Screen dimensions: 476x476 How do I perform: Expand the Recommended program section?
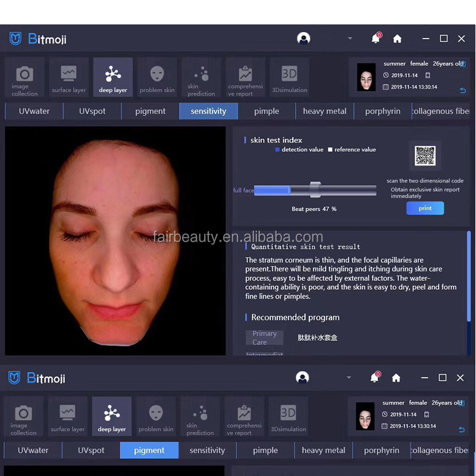coord(295,317)
